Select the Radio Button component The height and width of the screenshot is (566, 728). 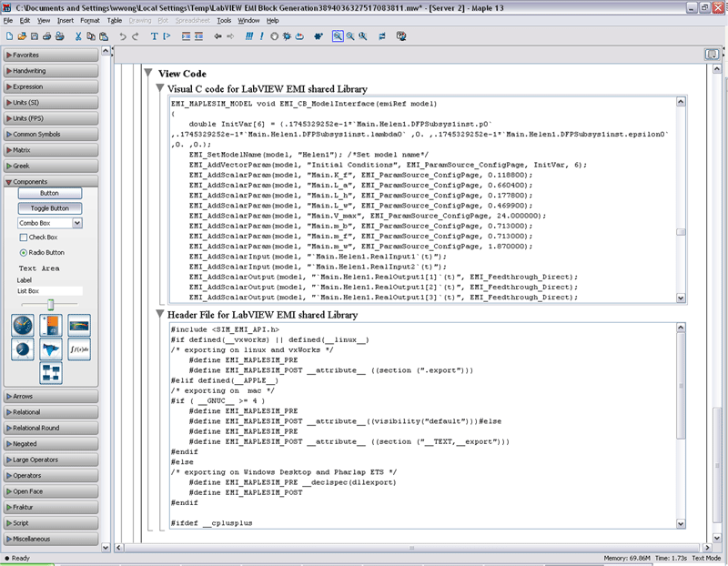24,252
